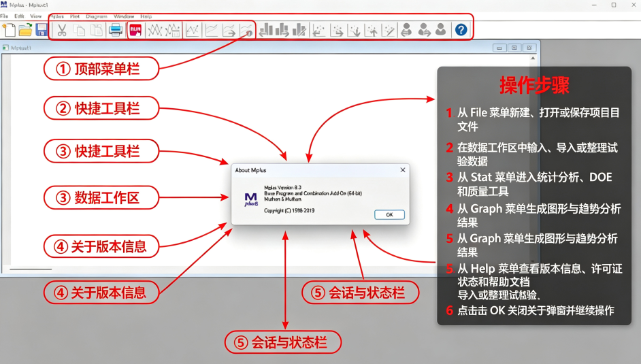Click the line chart icon with info badge
Screen dimensions: 641x364
pos(246,30)
